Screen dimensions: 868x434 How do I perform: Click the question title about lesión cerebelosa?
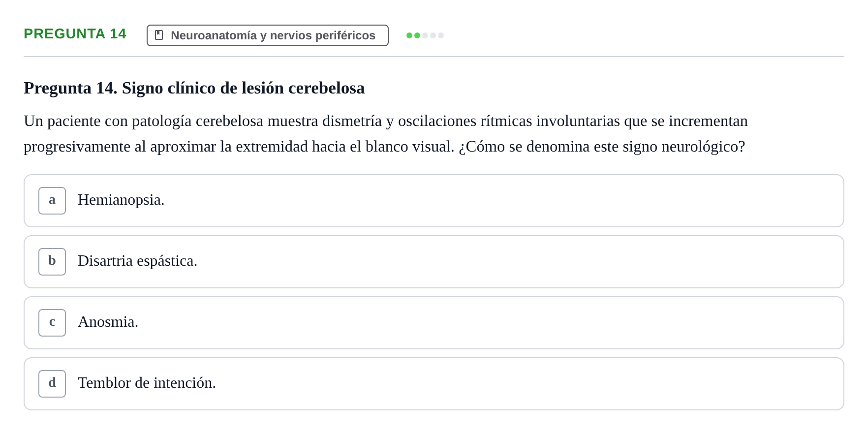tap(194, 88)
